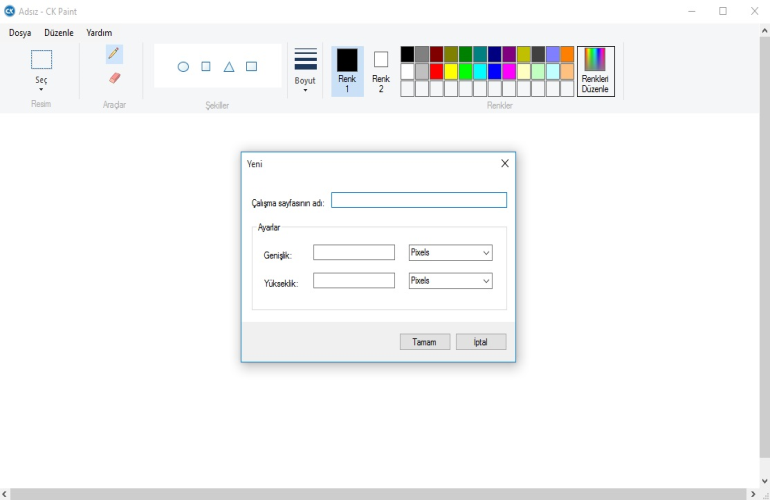
Task: Expand the Boyut line size dropdown
Action: 305,70
